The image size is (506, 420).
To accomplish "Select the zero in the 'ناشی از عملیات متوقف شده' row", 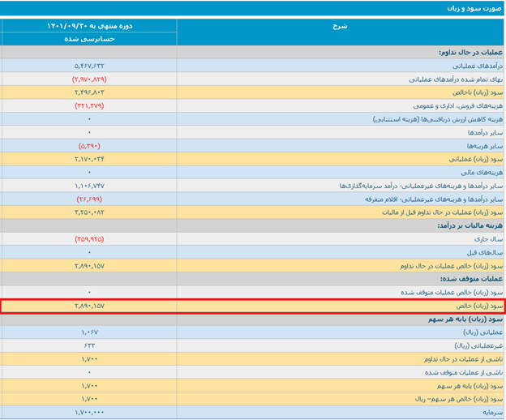I will [89, 373].
